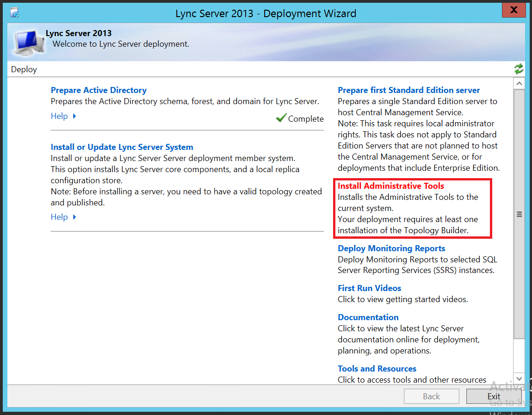Click Install Administrative Tools link
The height and width of the screenshot is (415, 532).
tap(390, 186)
